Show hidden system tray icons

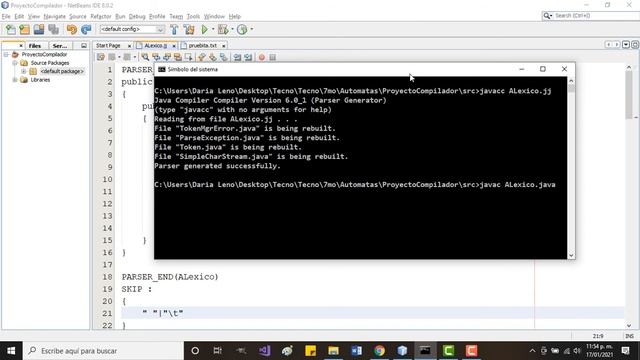[532, 351]
